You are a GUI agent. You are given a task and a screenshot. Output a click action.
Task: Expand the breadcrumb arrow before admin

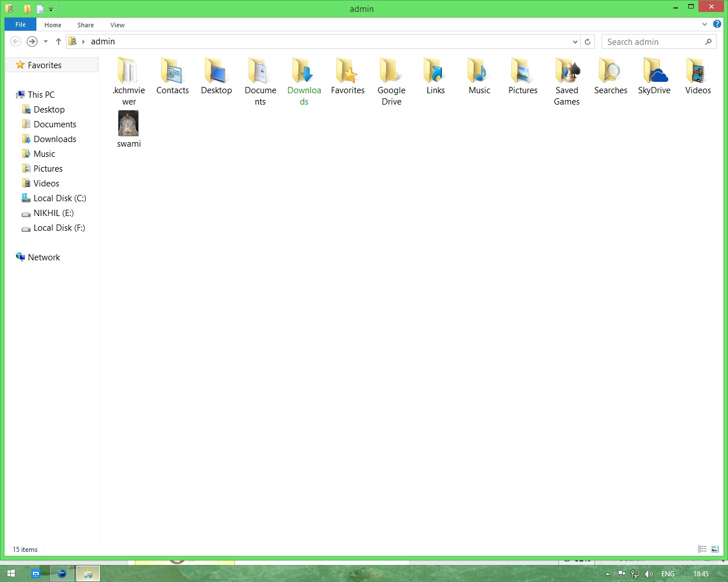(x=84, y=41)
